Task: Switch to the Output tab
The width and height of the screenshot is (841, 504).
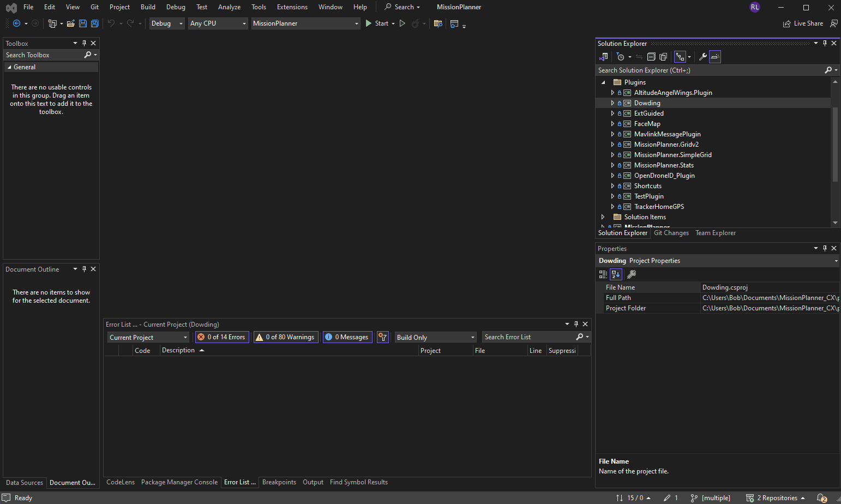Action: click(313, 482)
